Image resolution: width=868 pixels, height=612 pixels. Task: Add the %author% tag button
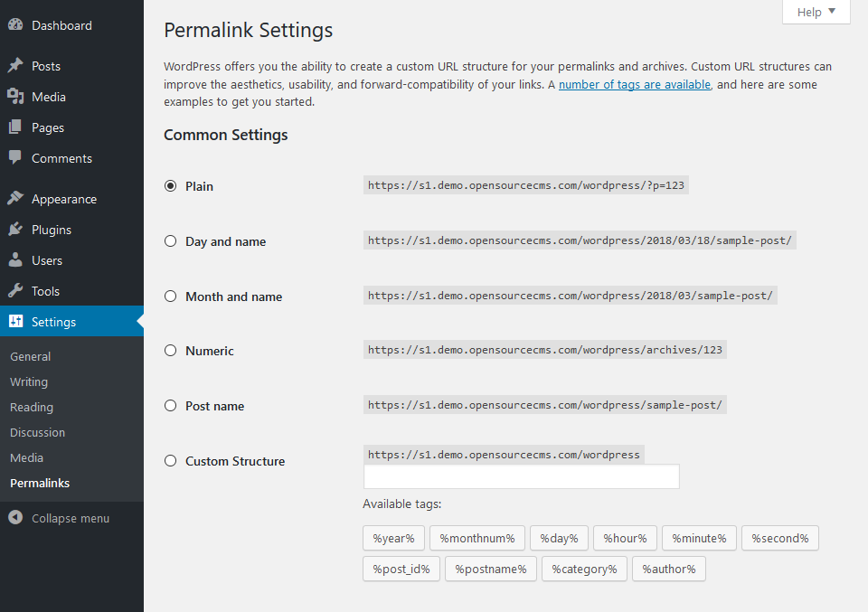coord(669,570)
